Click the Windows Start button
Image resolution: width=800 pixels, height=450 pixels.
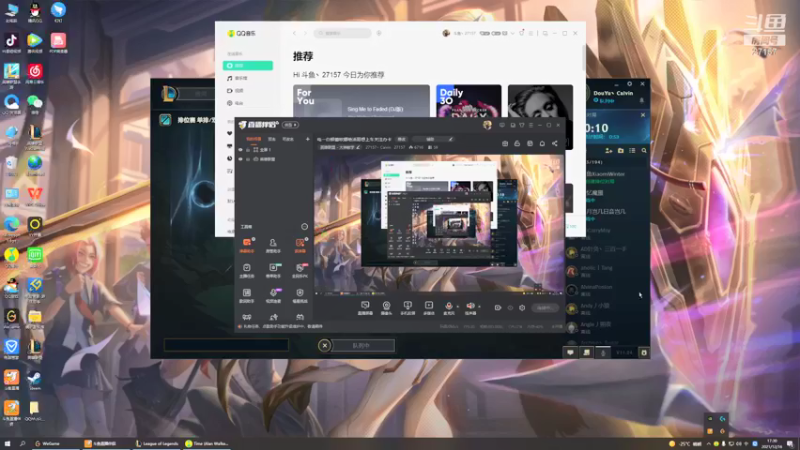click(x=7, y=443)
